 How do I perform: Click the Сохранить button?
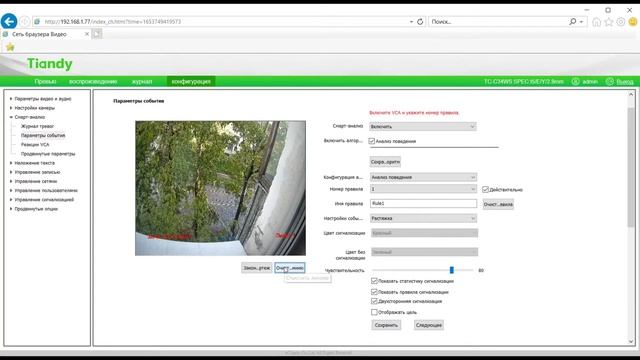coord(386,325)
